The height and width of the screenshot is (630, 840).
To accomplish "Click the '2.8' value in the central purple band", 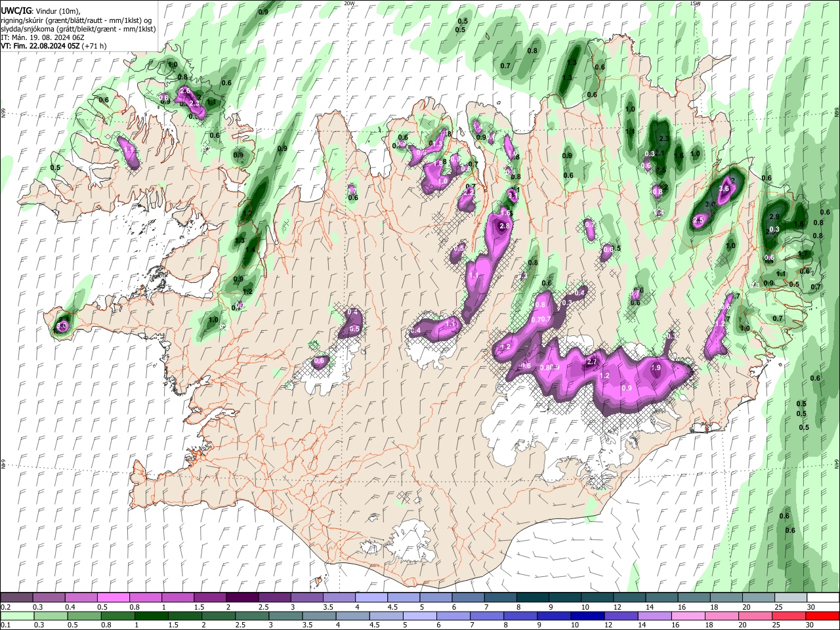I will tap(505, 226).
